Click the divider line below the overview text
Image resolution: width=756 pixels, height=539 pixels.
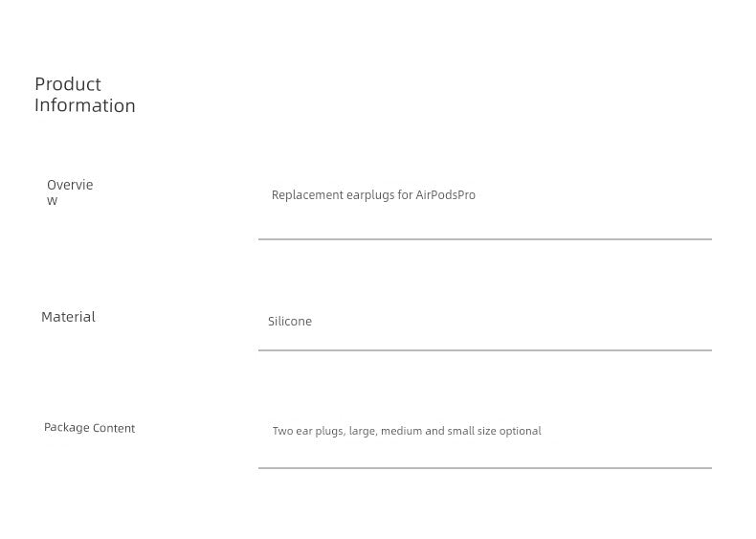point(484,239)
